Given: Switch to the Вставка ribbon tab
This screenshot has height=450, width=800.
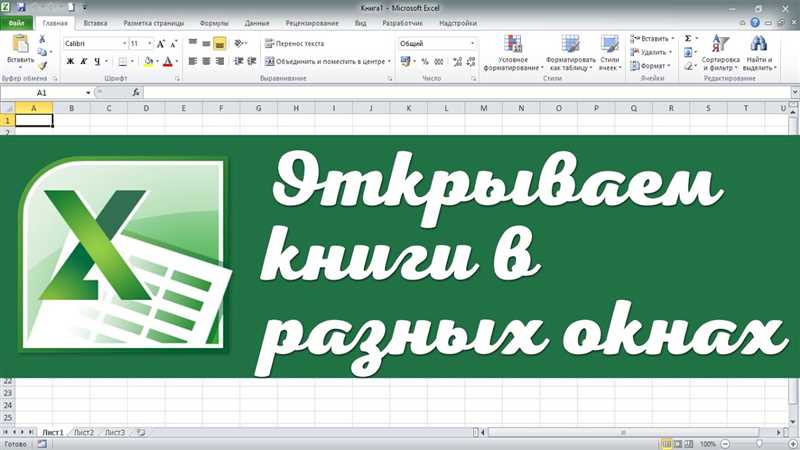Looking at the screenshot, I should tap(95, 23).
